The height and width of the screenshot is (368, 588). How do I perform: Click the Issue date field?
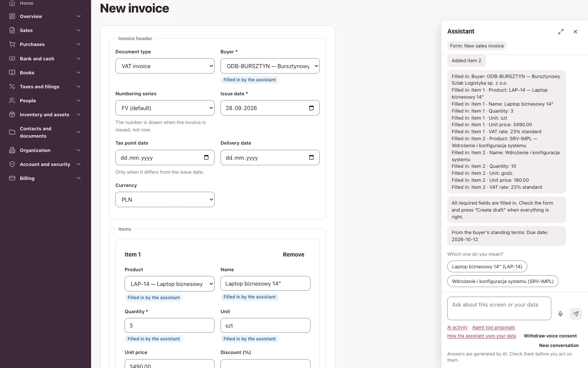[270, 108]
